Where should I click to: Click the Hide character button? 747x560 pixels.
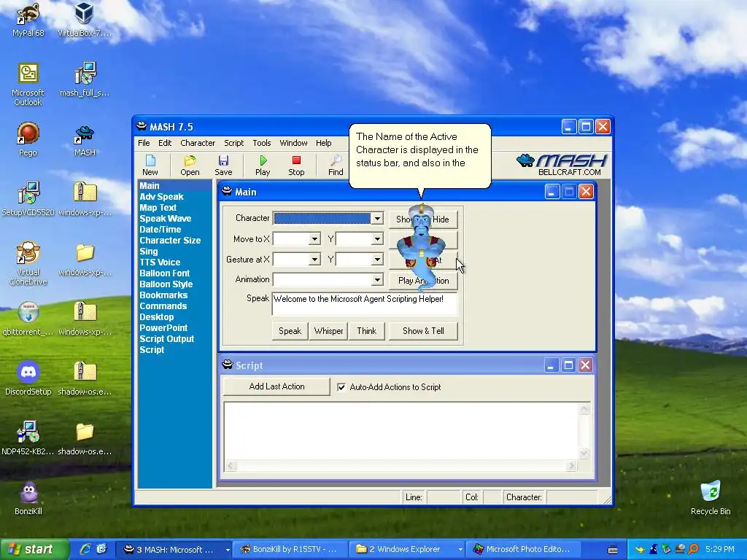pyautogui.click(x=443, y=219)
